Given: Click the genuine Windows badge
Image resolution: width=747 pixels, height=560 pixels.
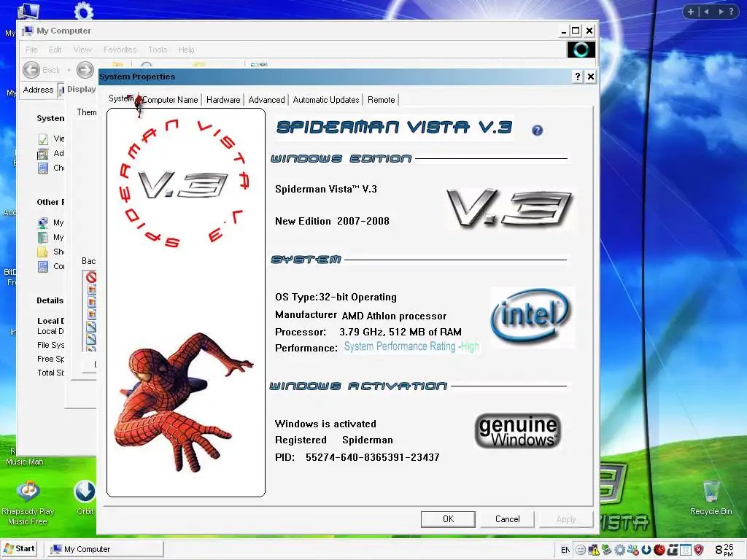Looking at the screenshot, I should pyautogui.click(x=518, y=432).
